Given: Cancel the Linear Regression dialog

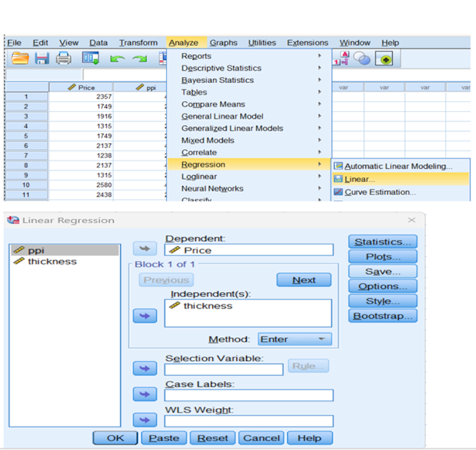Looking at the screenshot, I should [x=261, y=438].
